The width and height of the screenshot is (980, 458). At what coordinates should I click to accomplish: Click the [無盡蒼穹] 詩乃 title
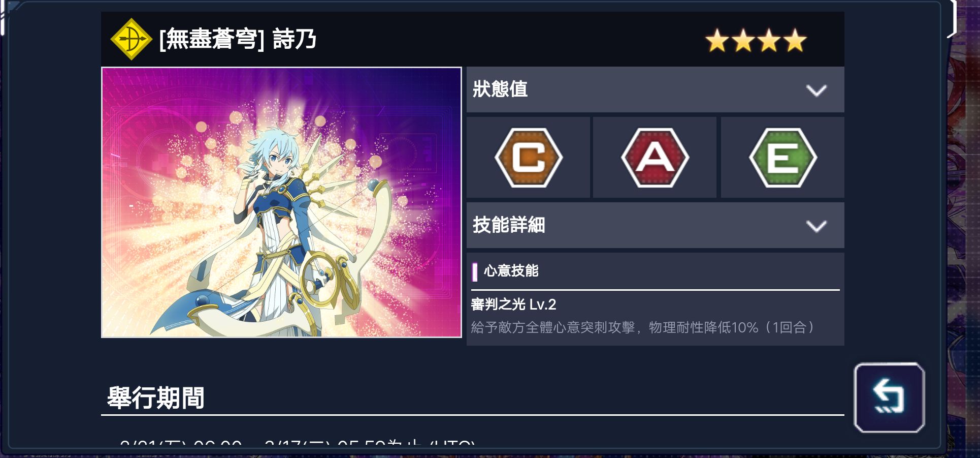coord(238,39)
